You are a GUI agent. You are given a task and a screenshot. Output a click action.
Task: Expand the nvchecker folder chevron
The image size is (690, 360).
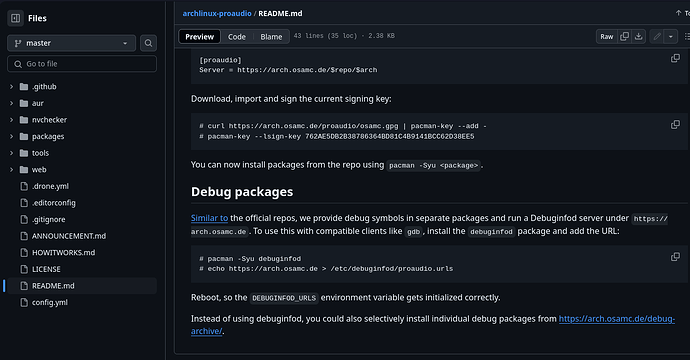(11, 120)
